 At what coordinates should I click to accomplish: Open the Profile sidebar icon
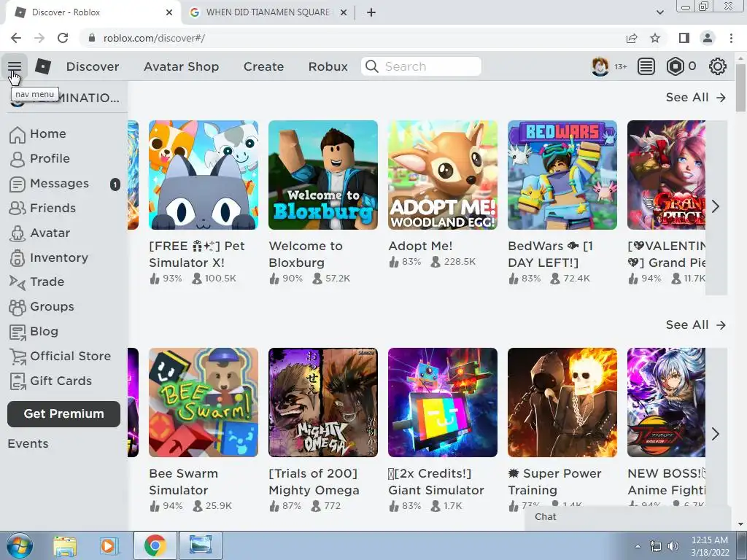pos(18,159)
